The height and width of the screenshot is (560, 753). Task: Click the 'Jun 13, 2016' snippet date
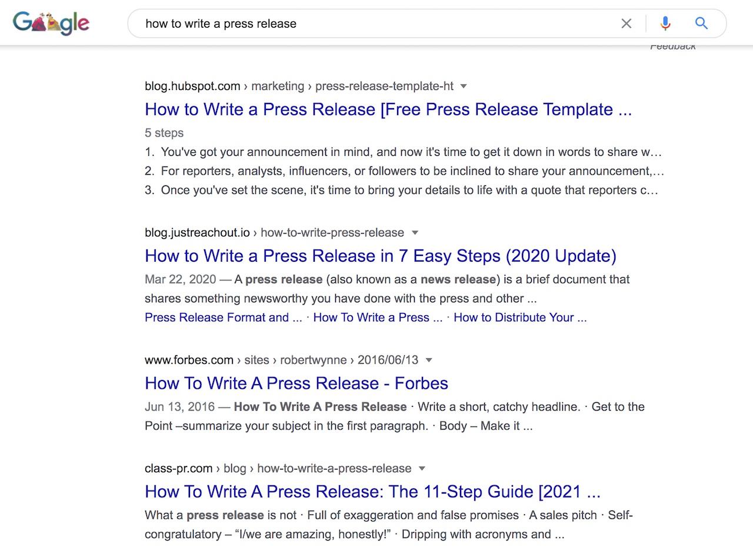click(179, 407)
